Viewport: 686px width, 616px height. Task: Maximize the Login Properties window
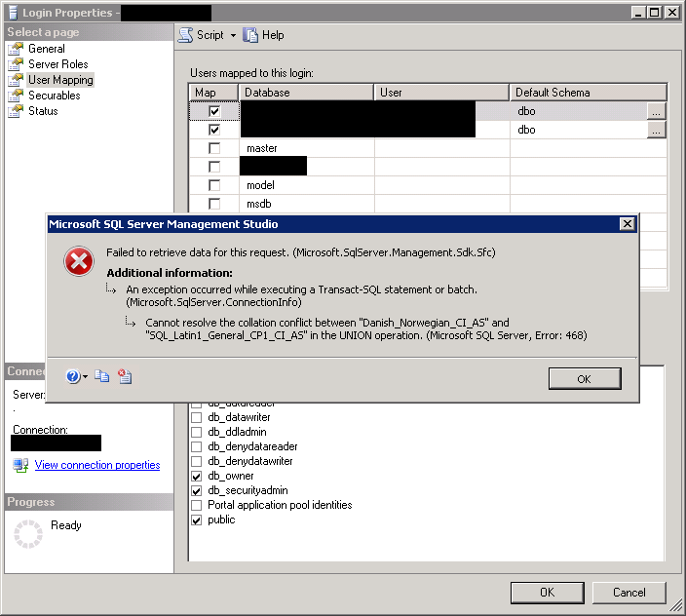point(655,13)
